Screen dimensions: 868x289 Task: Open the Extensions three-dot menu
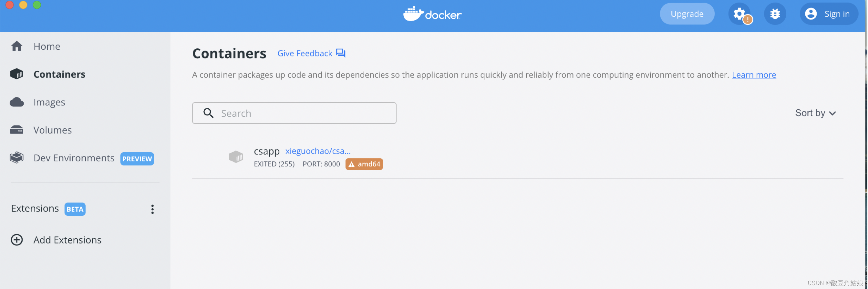click(152, 209)
